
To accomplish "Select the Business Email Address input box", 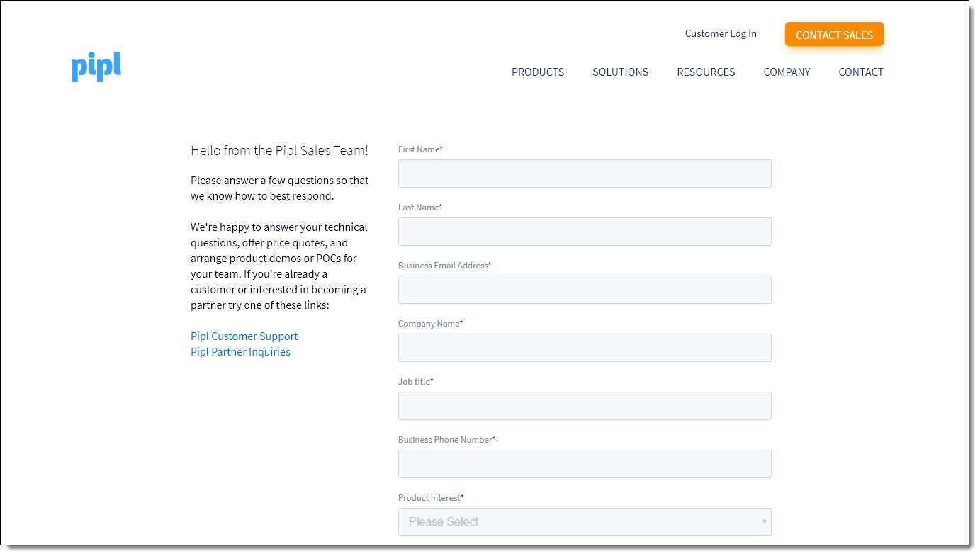I will (584, 290).
